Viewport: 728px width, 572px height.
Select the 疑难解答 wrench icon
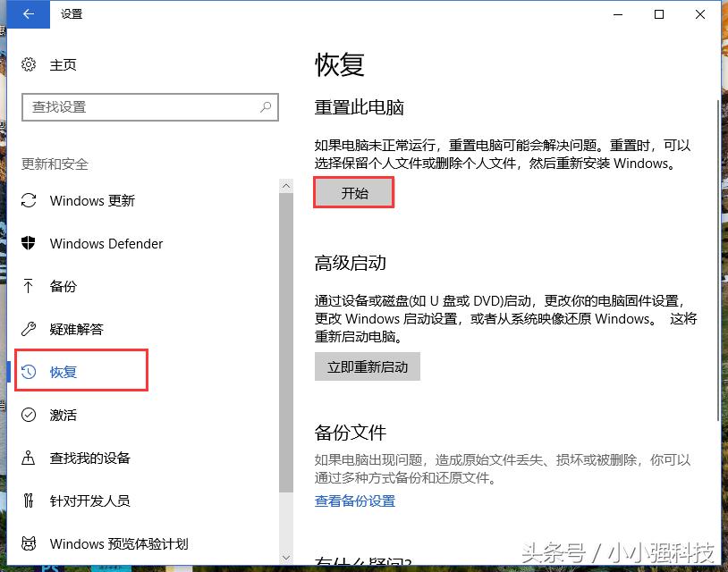point(28,329)
